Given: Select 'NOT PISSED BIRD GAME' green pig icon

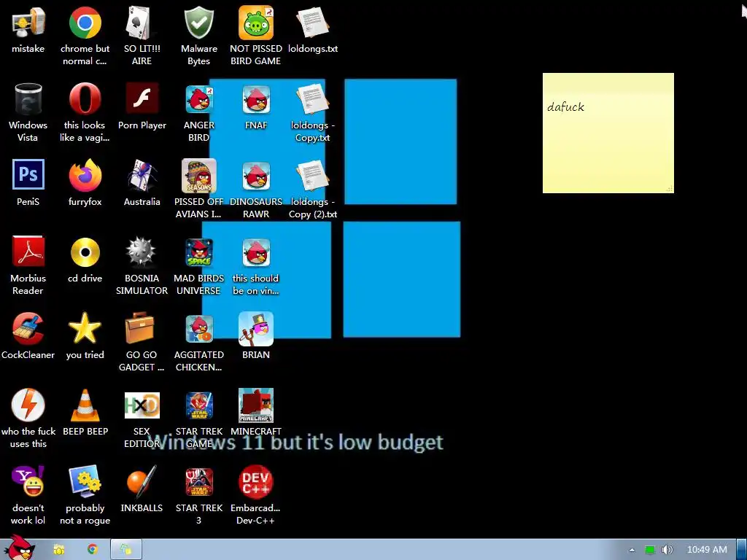Looking at the screenshot, I should coord(256,23).
